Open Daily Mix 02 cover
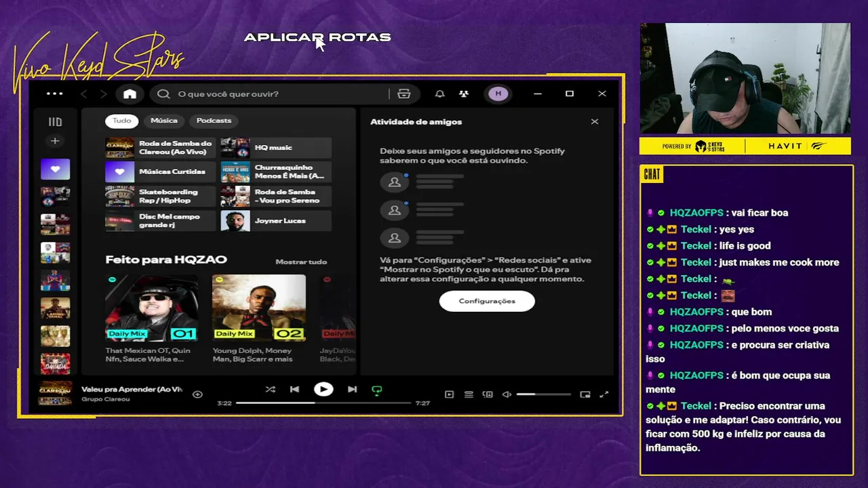The image size is (868, 488). point(258,308)
